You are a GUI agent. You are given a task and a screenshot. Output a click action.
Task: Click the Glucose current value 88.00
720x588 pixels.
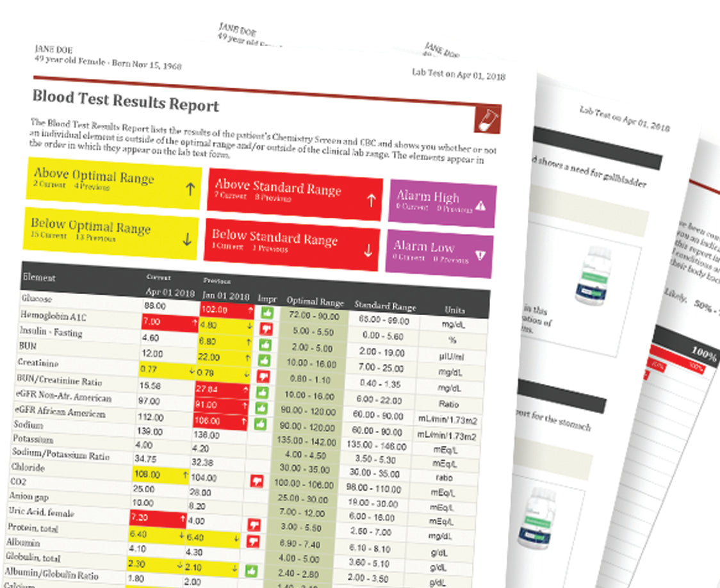click(x=155, y=306)
